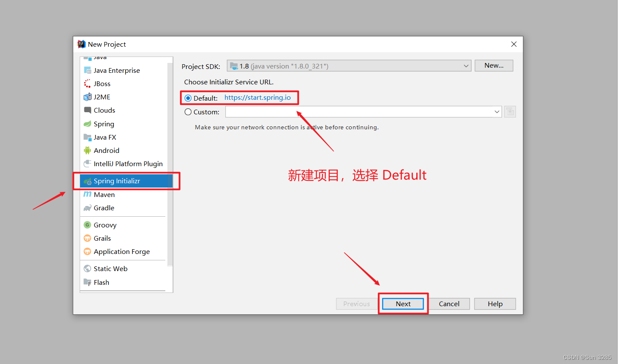Viewport: 618px width, 364px height.
Task: Click the J2ME icon
Action: point(87,97)
